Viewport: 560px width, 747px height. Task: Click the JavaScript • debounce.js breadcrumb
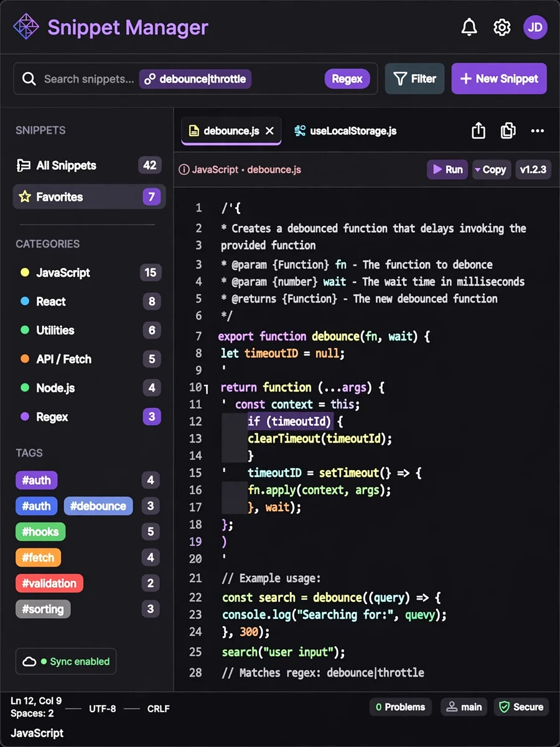click(246, 169)
